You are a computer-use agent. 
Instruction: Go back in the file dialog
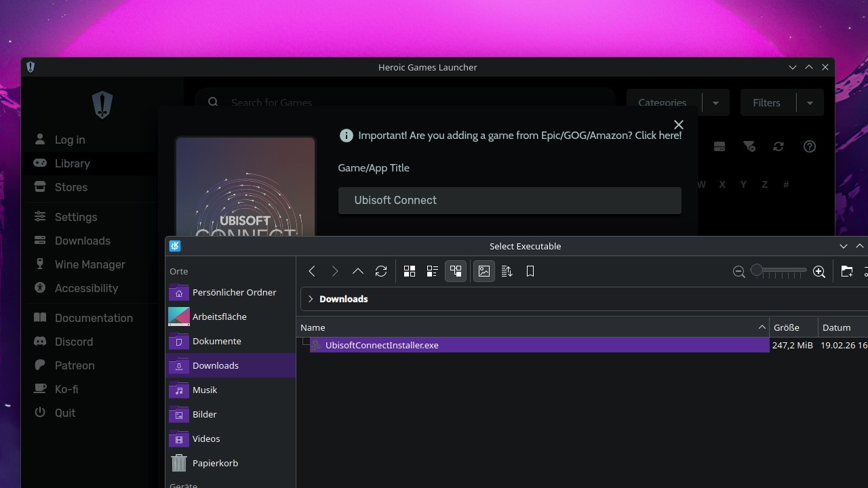[312, 271]
